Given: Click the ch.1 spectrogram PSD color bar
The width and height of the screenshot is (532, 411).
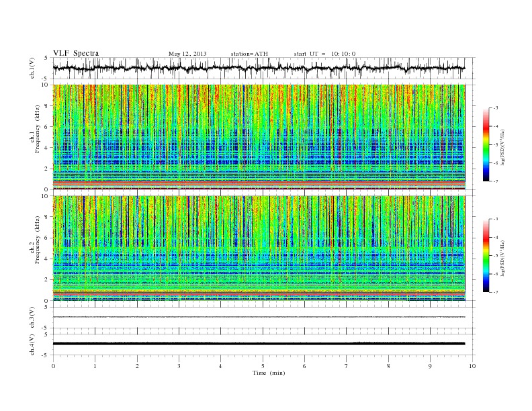Looking at the screenshot, I should click(x=486, y=144).
